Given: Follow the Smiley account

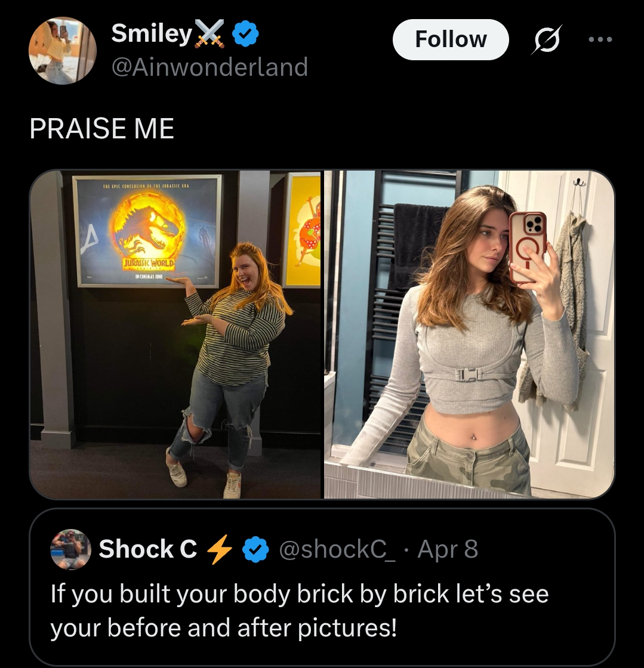Looking at the screenshot, I should click(451, 39).
